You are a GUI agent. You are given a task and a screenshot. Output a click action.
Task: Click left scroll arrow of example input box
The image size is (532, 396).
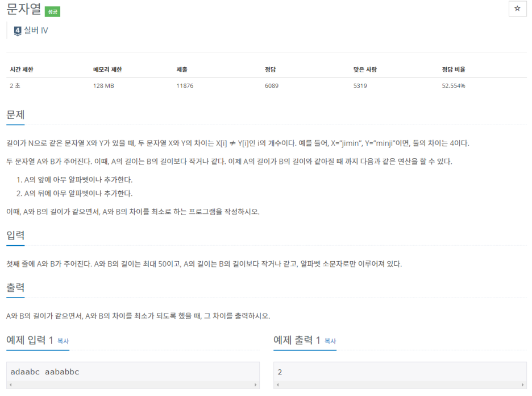point(11,385)
